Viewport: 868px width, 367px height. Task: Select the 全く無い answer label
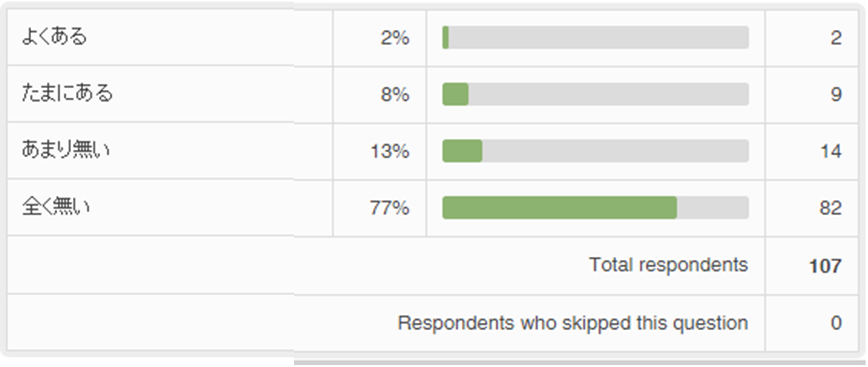point(56,206)
